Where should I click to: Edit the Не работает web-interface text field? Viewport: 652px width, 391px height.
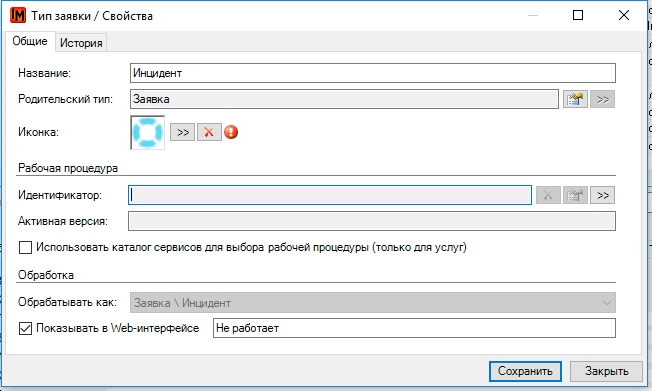[414, 328]
